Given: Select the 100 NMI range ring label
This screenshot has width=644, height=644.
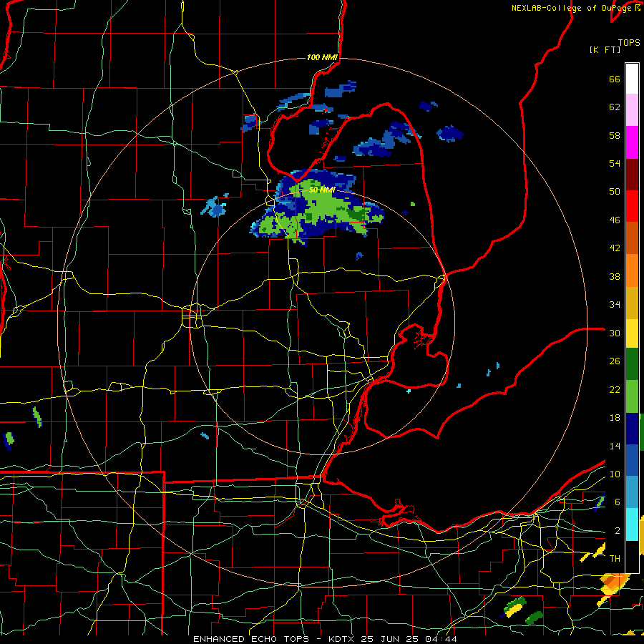Looking at the screenshot, I should pos(322,57).
